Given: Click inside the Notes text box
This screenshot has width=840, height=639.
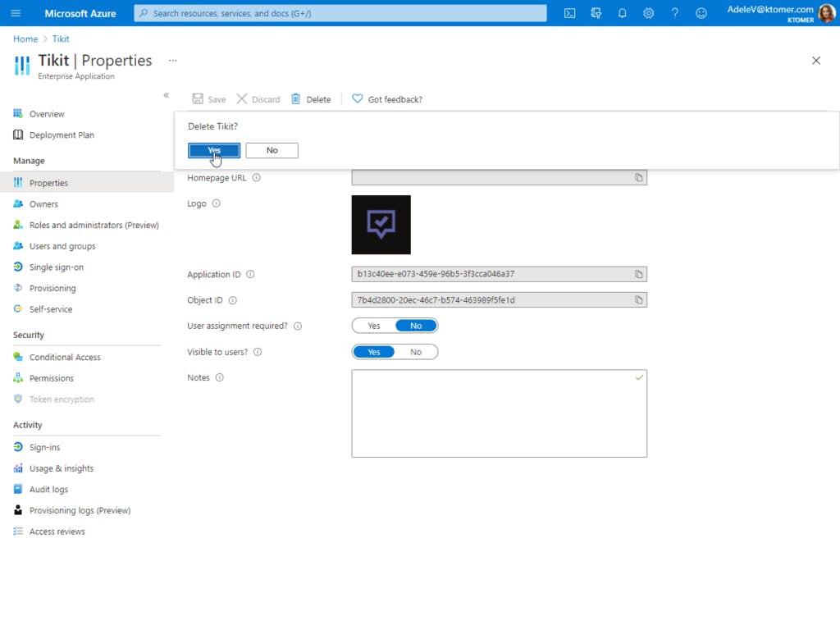Looking at the screenshot, I should [499, 413].
